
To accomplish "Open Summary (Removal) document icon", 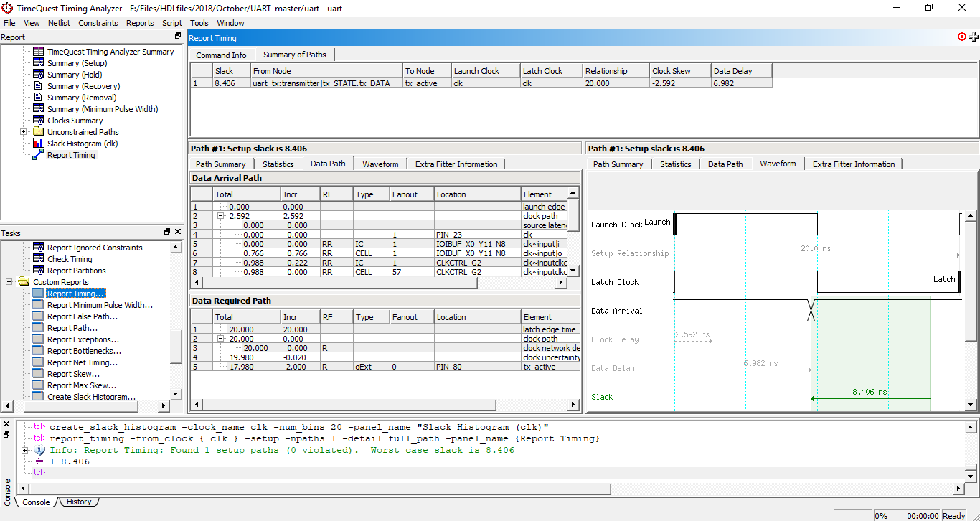I will 39,98.
